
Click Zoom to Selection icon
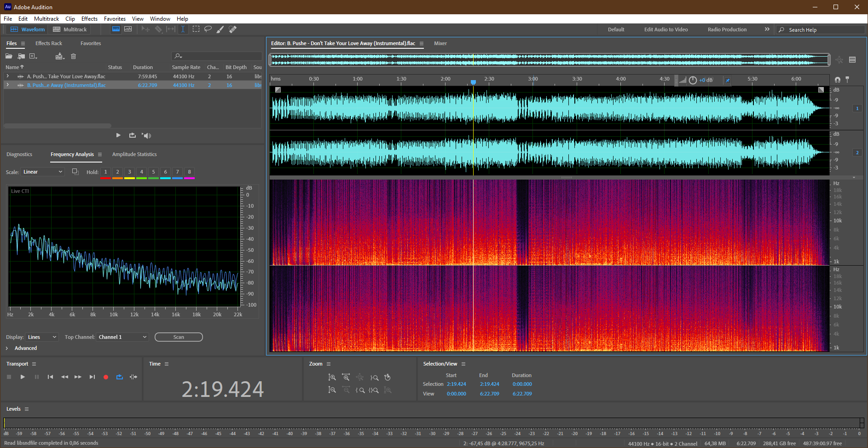pos(374,390)
